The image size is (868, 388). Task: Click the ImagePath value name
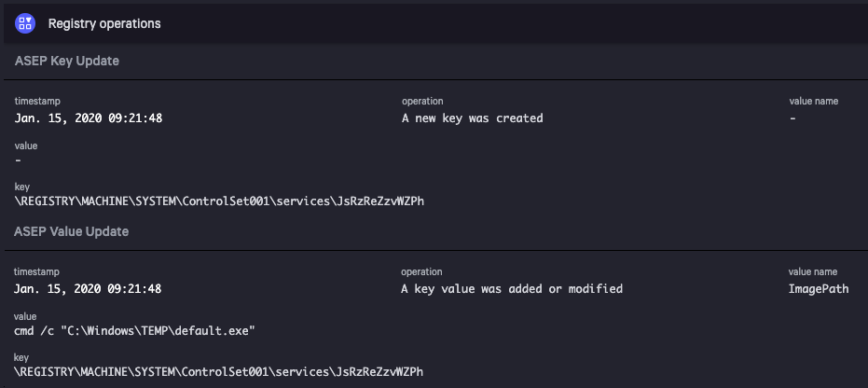(x=819, y=289)
